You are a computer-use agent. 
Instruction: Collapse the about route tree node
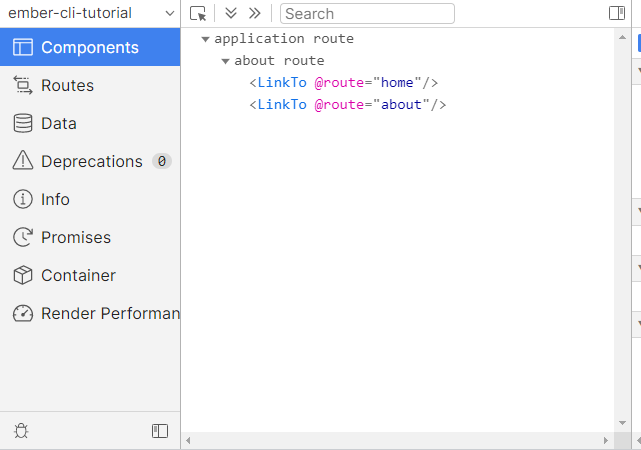(225, 61)
